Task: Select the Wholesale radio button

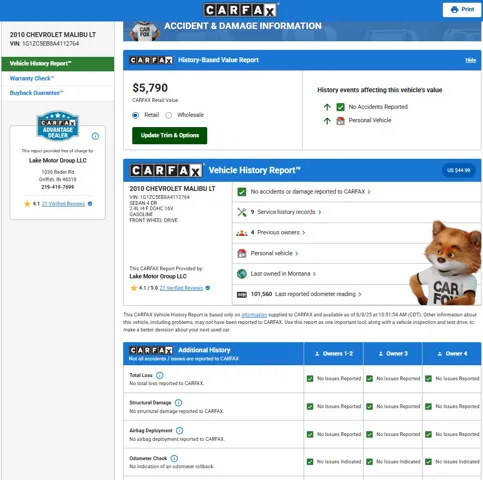Action: (169, 115)
